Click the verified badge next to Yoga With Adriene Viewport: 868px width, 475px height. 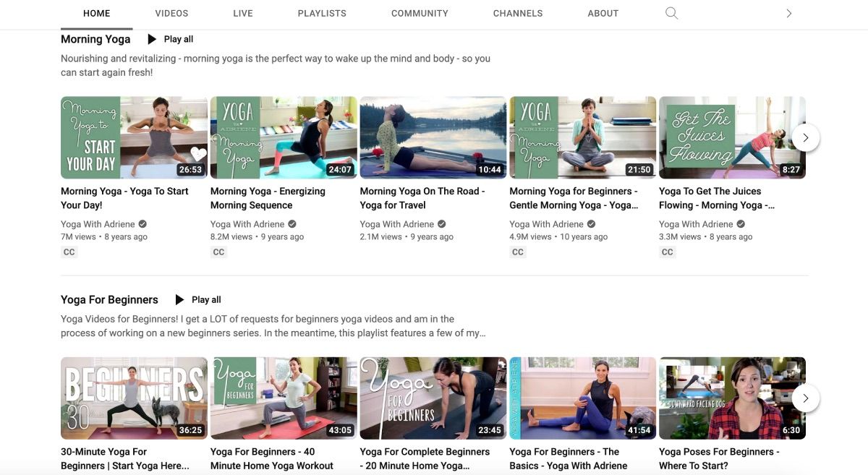[142, 223]
